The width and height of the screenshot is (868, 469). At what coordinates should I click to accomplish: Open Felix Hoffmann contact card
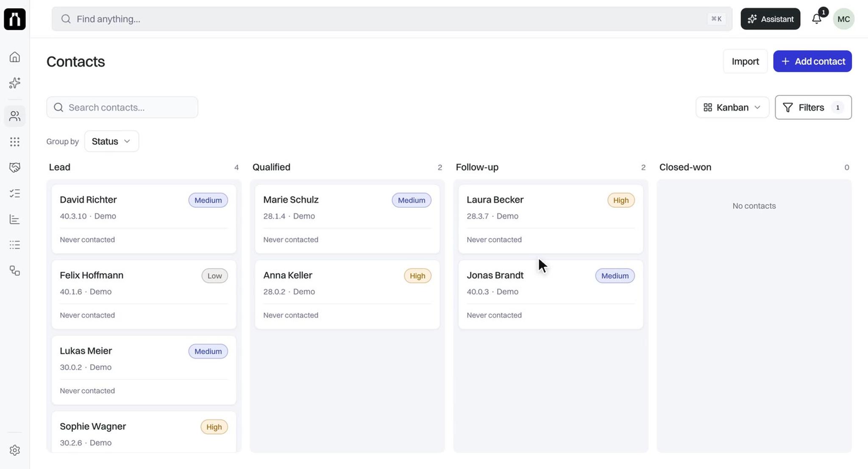(x=144, y=294)
